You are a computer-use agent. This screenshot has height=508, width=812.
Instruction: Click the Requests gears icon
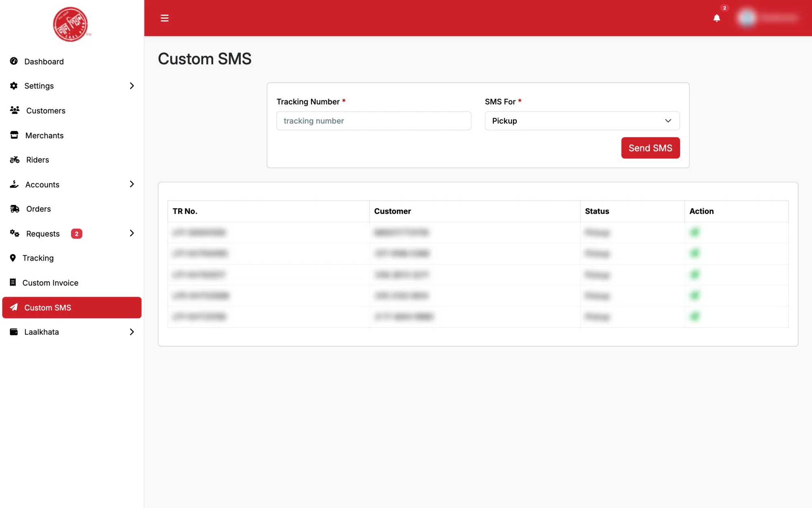coord(15,233)
